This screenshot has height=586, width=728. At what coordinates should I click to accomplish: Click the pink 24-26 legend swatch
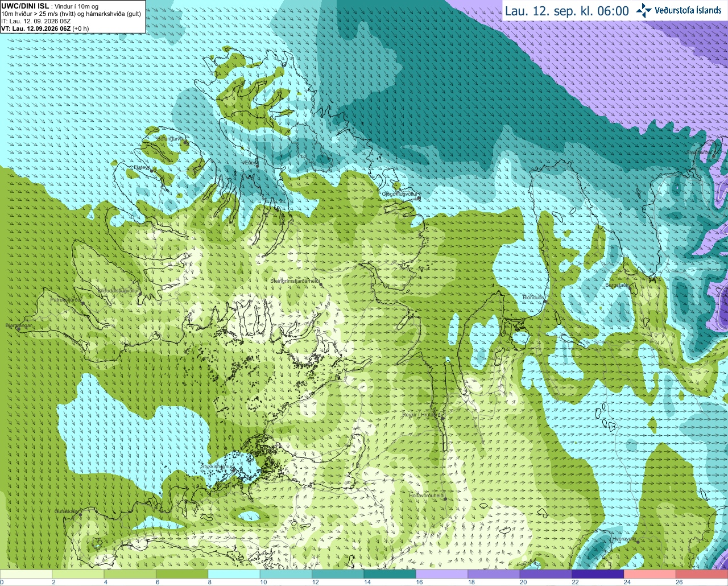click(x=650, y=574)
